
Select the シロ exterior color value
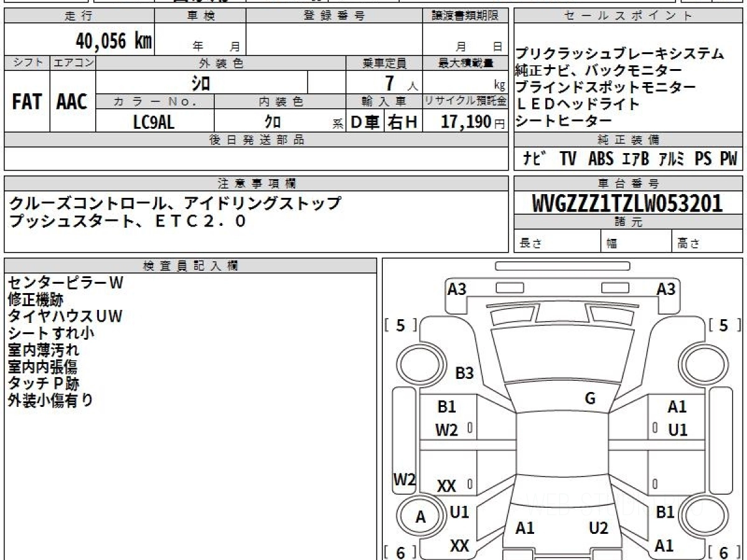pos(200,83)
